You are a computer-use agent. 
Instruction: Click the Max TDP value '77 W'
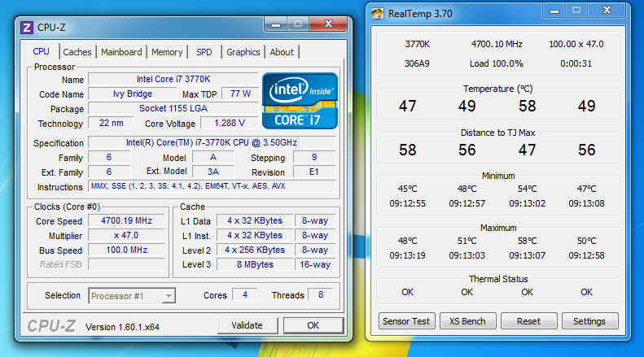(240, 94)
